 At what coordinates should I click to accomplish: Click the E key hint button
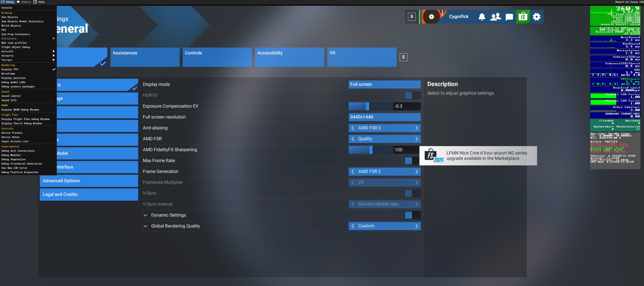coord(404,57)
